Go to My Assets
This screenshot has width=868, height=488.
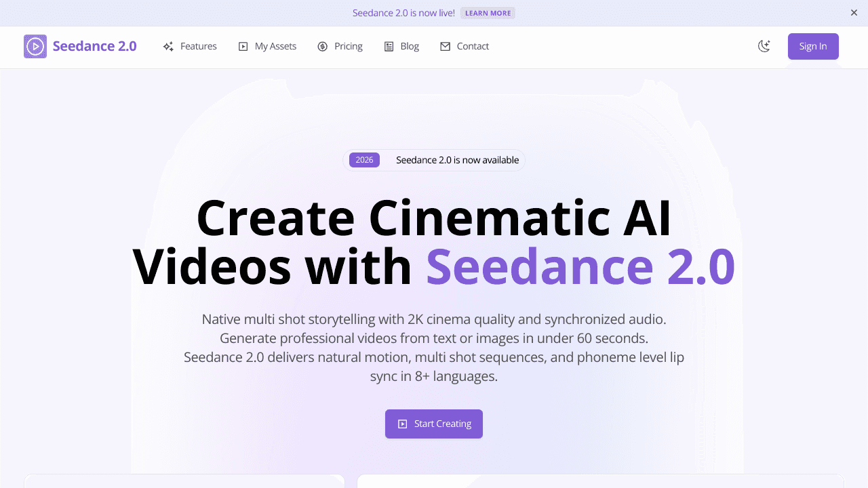click(x=275, y=46)
